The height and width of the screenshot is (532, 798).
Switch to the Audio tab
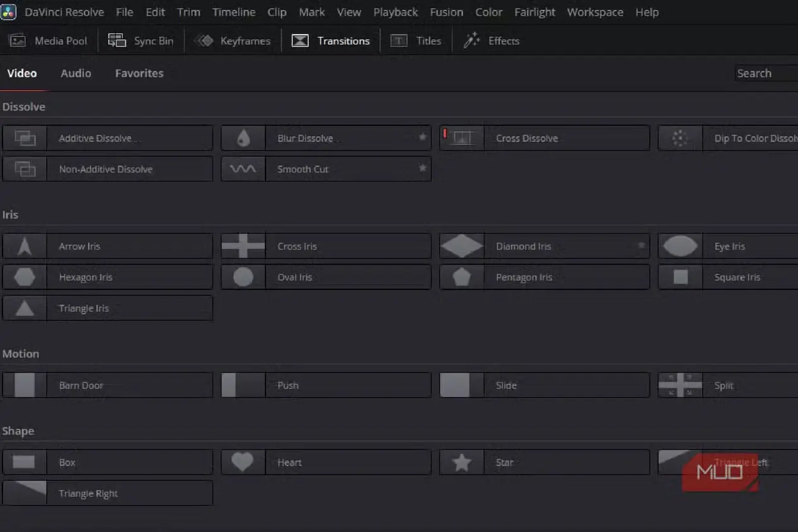pos(76,73)
